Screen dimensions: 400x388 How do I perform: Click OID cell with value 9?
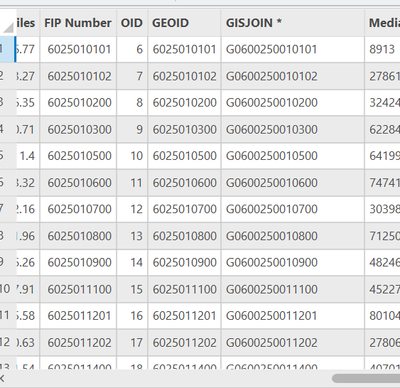[132, 129]
